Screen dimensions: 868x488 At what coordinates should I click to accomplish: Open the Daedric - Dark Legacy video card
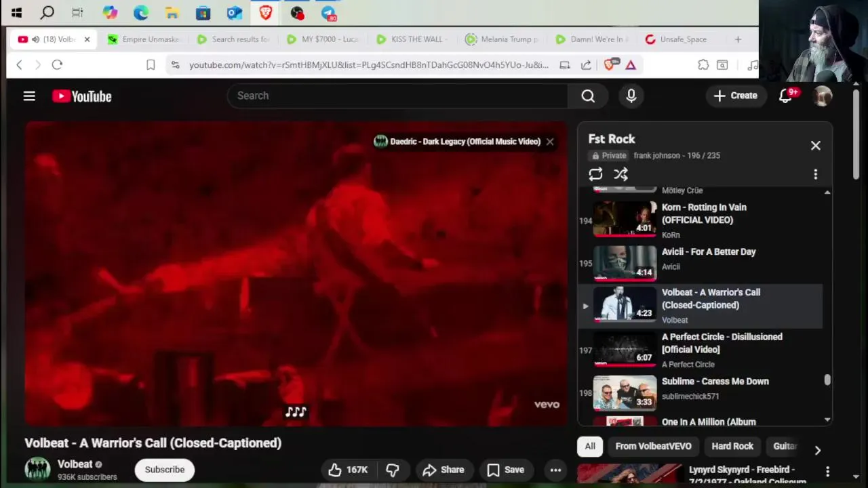[457, 142]
